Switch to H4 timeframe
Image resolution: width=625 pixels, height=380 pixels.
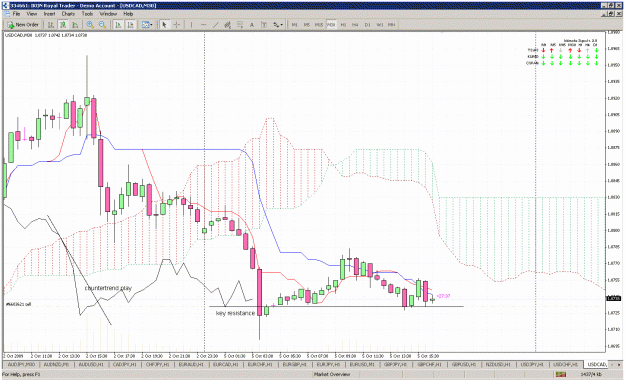click(355, 25)
